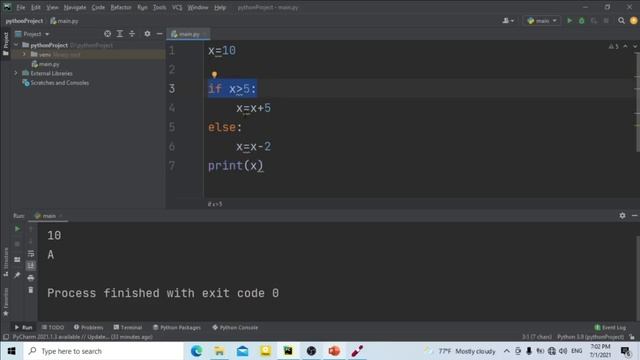Open the main run configuration dropdown
Screen dimensions: 640x360
[542, 20]
